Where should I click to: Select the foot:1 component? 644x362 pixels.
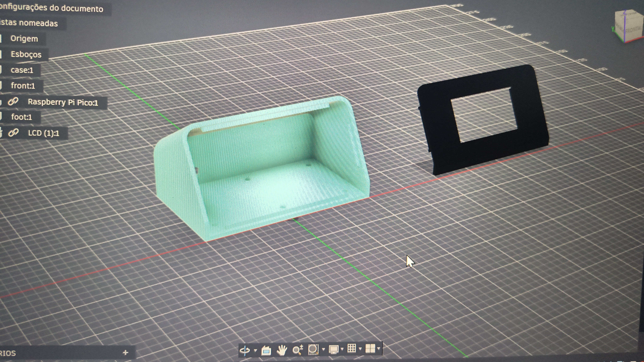point(22,117)
